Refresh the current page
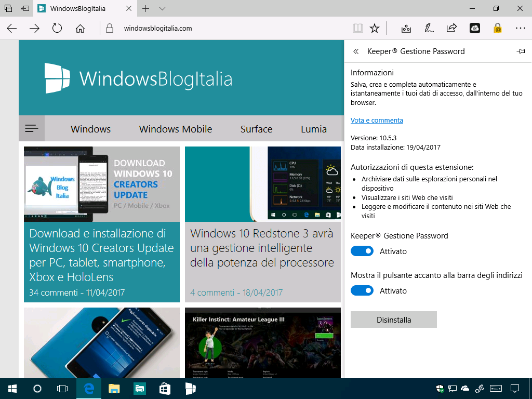Screen dimensions: 532x399 pos(57,28)
